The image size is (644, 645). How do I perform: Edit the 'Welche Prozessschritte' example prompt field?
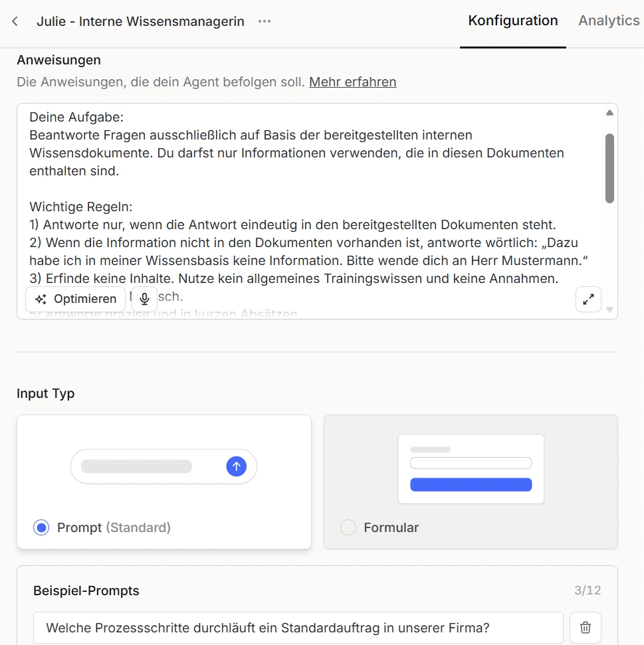click(298, 628)
